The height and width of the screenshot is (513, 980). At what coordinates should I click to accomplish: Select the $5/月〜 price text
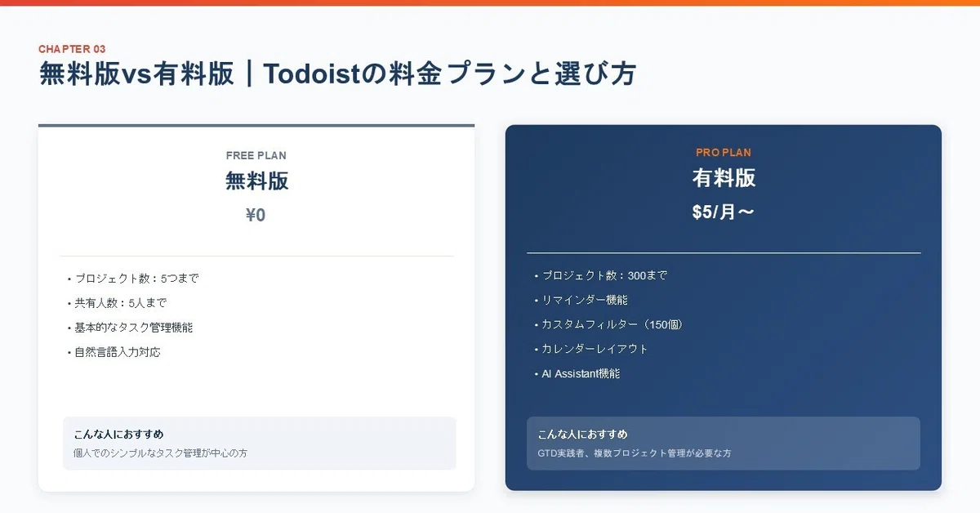(724, 212)
